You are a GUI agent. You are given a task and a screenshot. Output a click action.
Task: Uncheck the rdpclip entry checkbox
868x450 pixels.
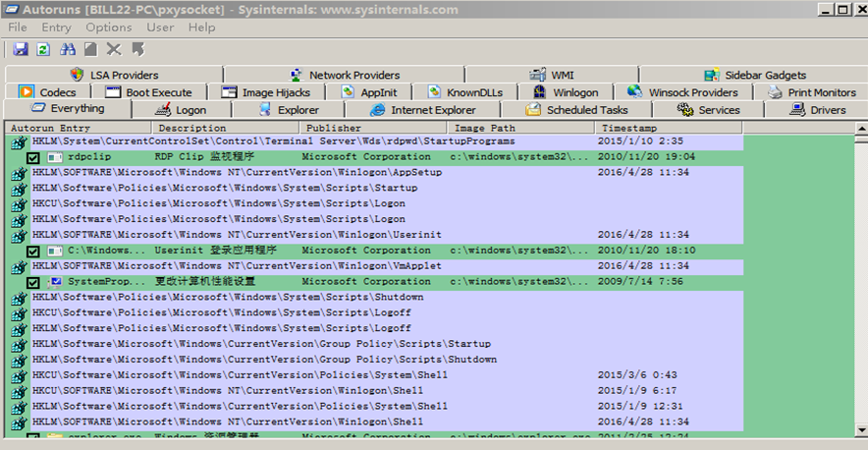point(33,158)
